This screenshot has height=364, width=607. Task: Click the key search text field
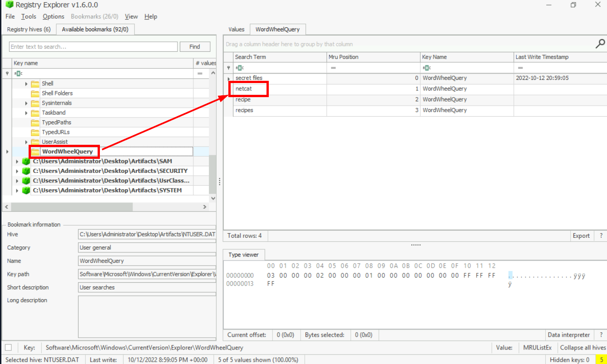(x=93, y=47)
